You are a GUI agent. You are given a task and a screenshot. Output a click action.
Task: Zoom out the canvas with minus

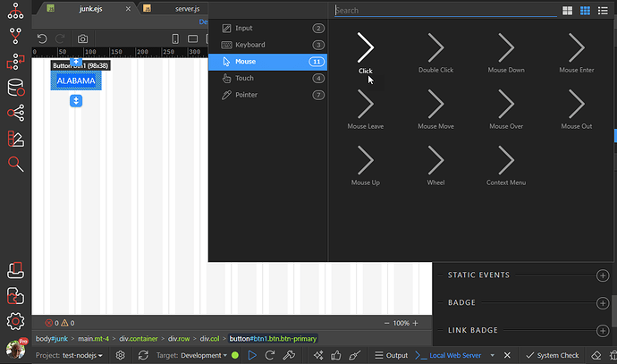pyautogui.click(x=386, y=323)
